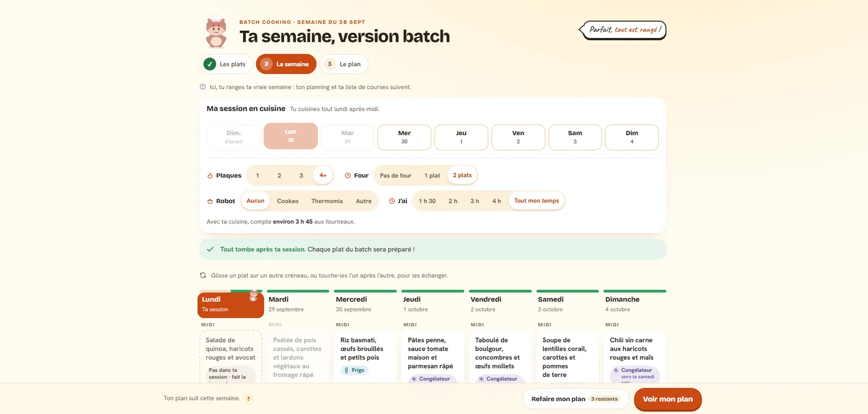Go to 'Les plats' step
Image resolution: width=868 pixels, height=414 pixels.
[226, 64]
